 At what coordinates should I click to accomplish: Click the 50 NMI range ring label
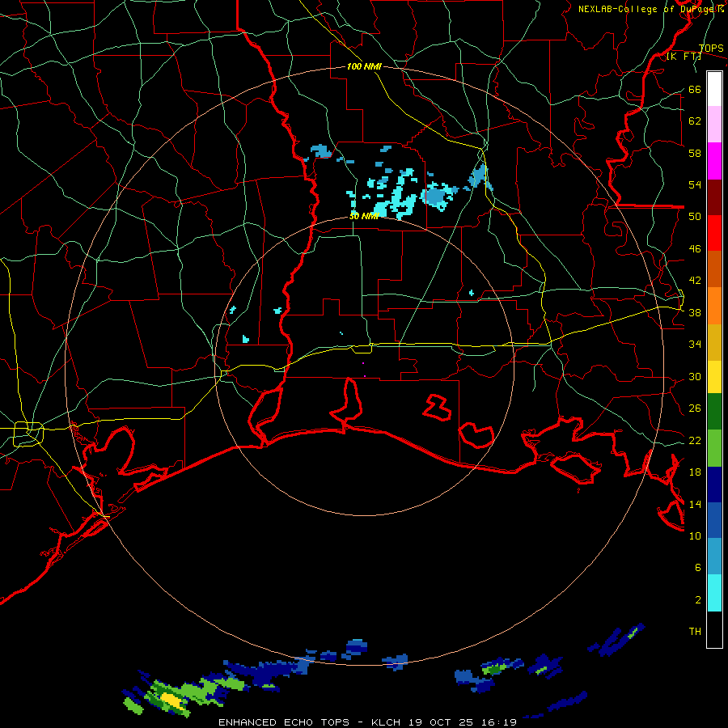click(364, 216)
